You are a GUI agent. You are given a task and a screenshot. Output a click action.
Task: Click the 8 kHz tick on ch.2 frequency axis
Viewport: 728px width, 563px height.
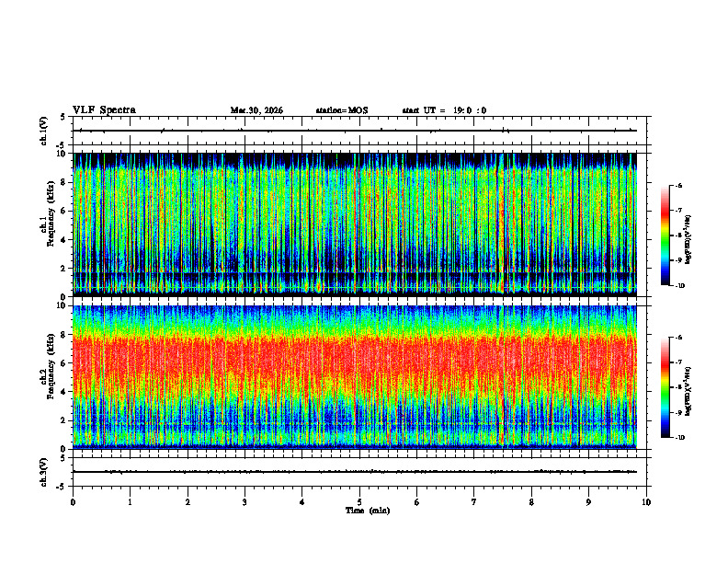point(64,335)
